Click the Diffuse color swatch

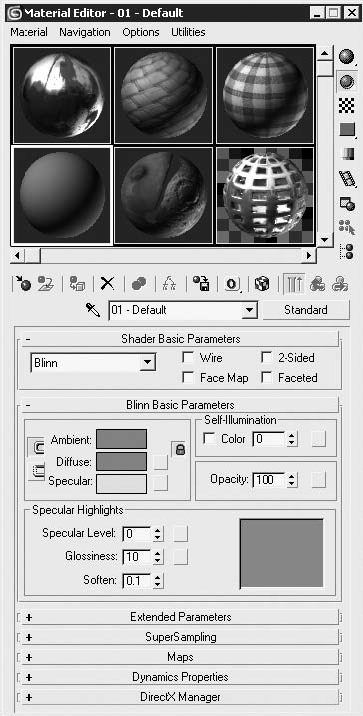click(x=121, y=461)
